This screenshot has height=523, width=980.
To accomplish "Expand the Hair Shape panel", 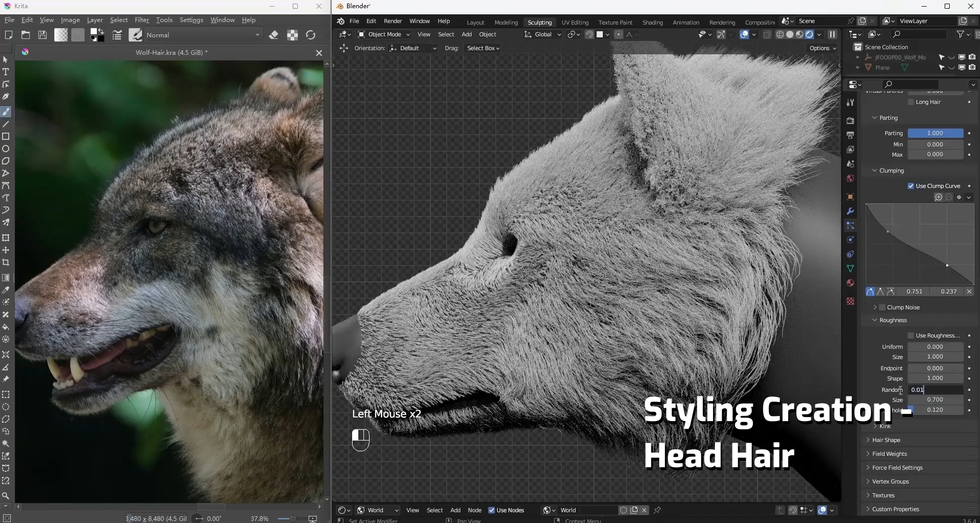I will [x=886, y=440].
